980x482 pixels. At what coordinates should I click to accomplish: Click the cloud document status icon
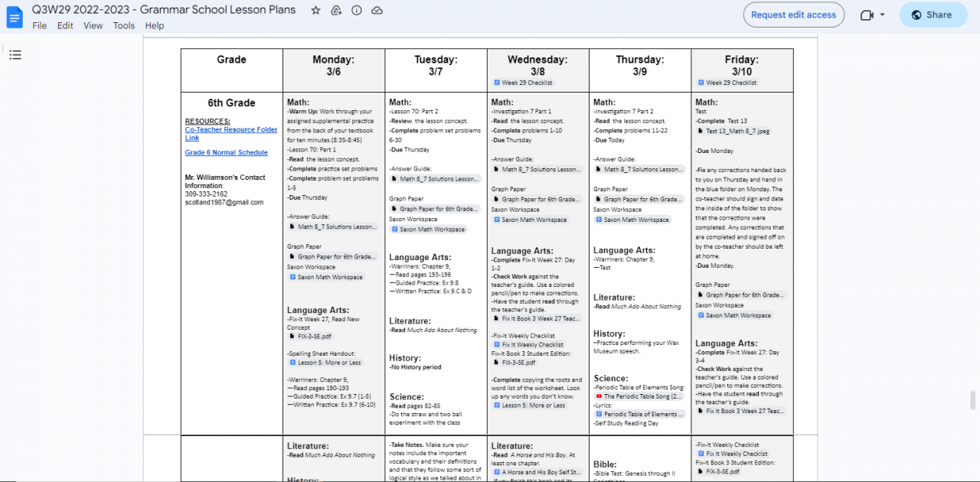[375, 10]
